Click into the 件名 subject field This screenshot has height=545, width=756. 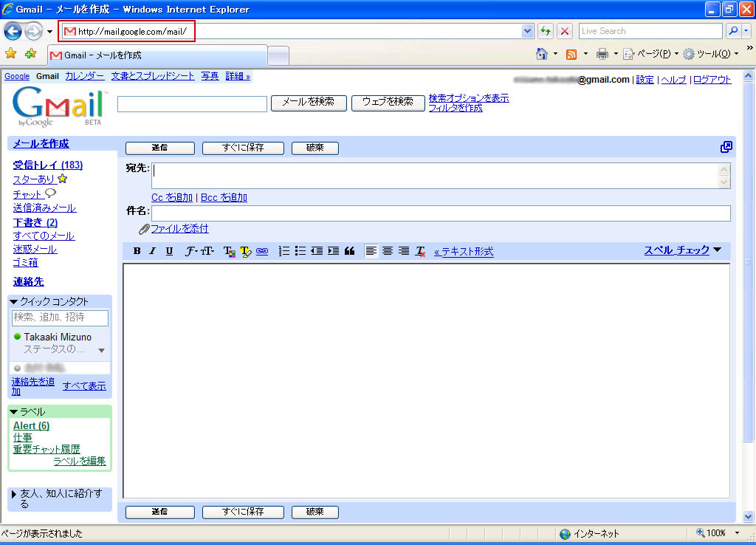(x=441, y=213)
